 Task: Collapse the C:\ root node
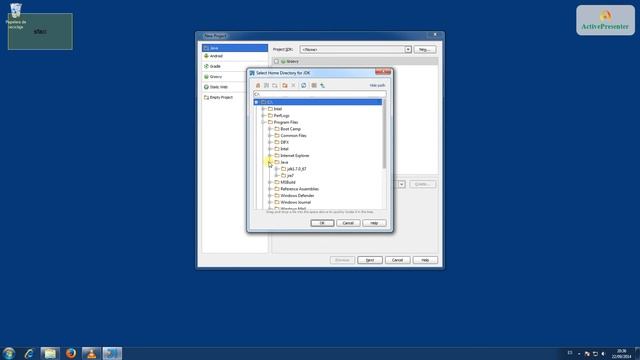click(257, 102)
